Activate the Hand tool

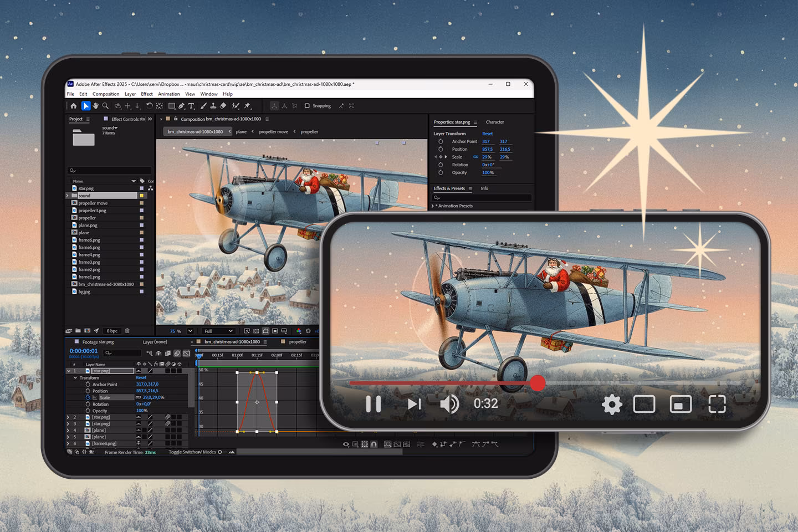96,106
